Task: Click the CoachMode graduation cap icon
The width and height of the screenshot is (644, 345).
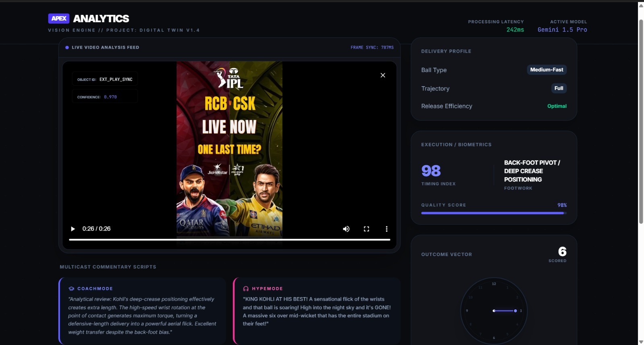Action: pos(71,289)
